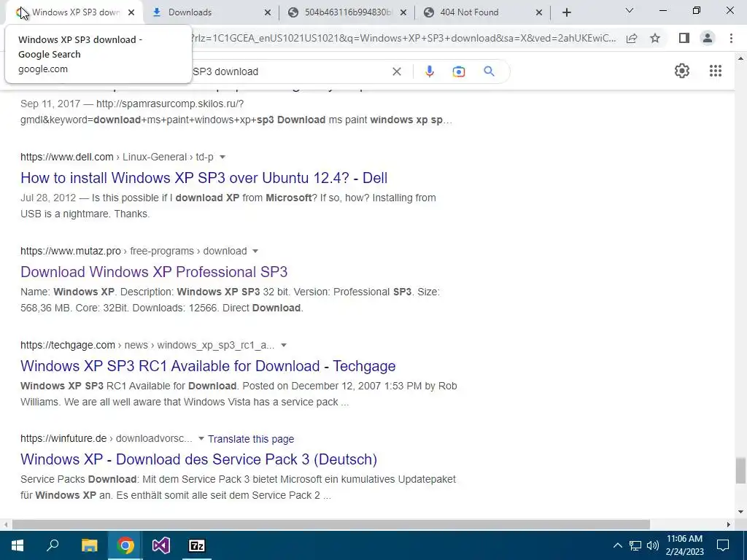Click the scroll-up arrow of vertical scrollbar

[x=740, y=58]
